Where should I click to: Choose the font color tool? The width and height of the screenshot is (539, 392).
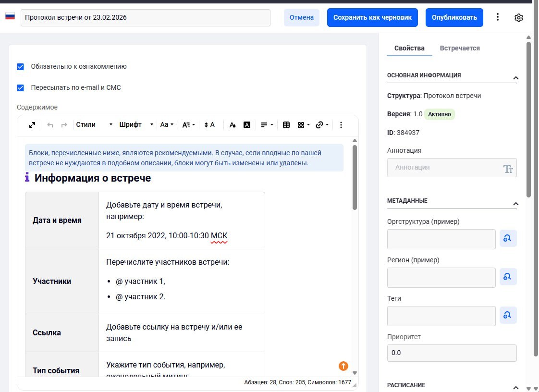coord(233,125)
